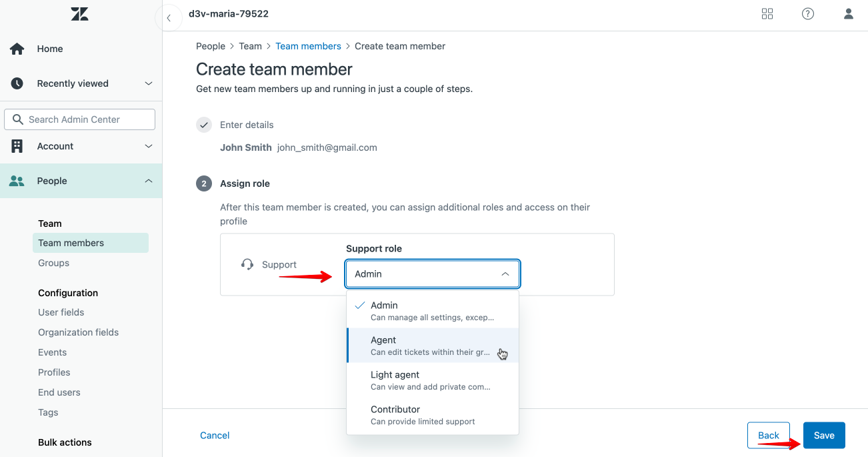Select Agent from role options

click(x=432, y=346)
